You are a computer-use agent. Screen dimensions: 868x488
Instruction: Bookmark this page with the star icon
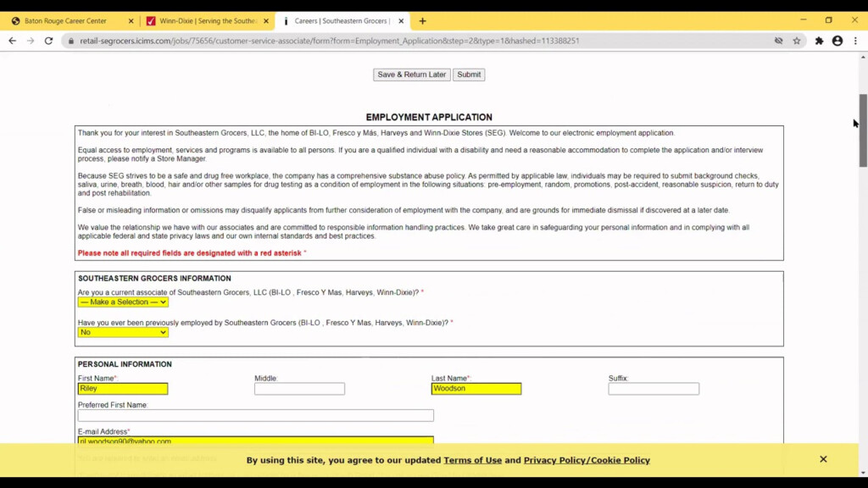click(797, 41)
